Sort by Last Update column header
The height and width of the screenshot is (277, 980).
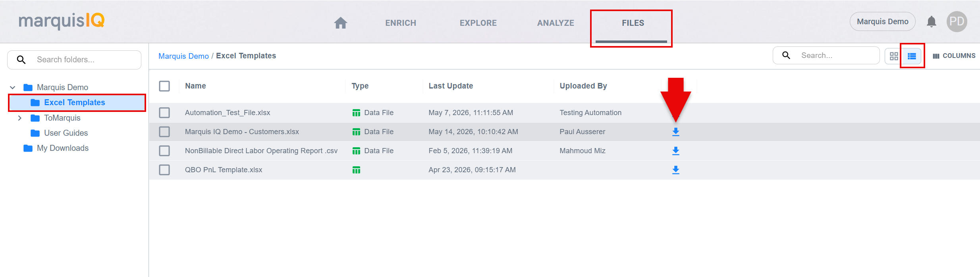(x=451, y=86)
